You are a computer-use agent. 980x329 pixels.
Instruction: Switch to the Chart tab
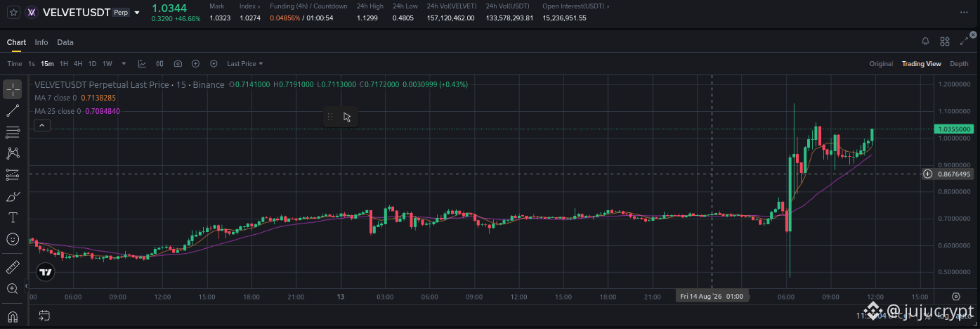tap(16, 42)
